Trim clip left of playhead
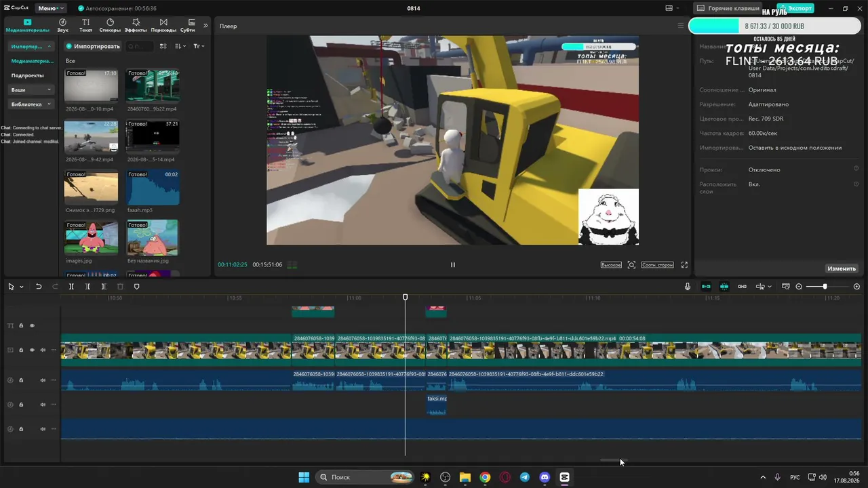This screenshot has height=488, width=868. pyautogui.click(x=87, y=287)
